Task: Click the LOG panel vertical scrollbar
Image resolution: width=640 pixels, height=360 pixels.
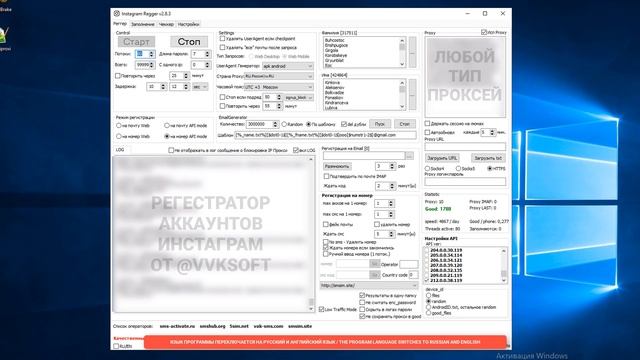Action: (x=311, y=234)
